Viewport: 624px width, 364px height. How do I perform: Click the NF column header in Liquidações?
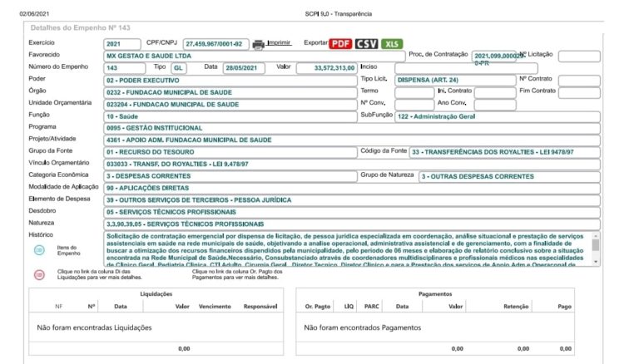click(58, 307)
